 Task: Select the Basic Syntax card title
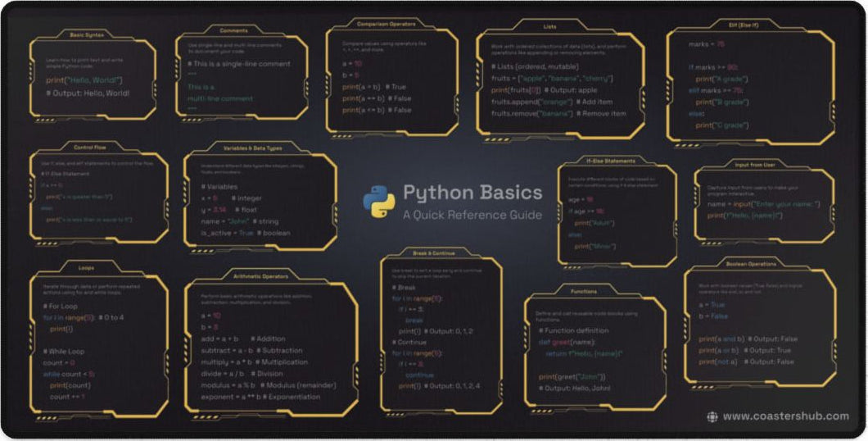[x=81, y=35]
